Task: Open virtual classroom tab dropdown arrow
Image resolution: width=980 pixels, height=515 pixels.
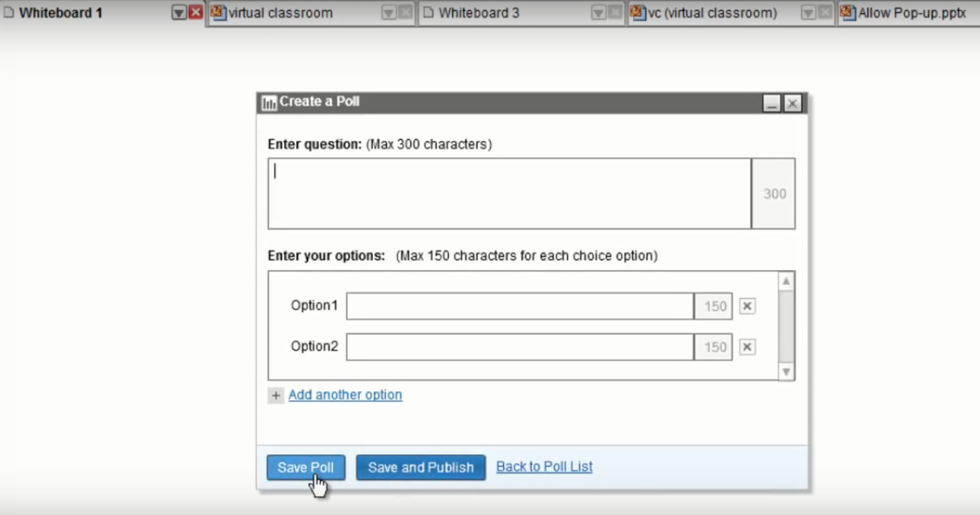Action: coord(389,12)
